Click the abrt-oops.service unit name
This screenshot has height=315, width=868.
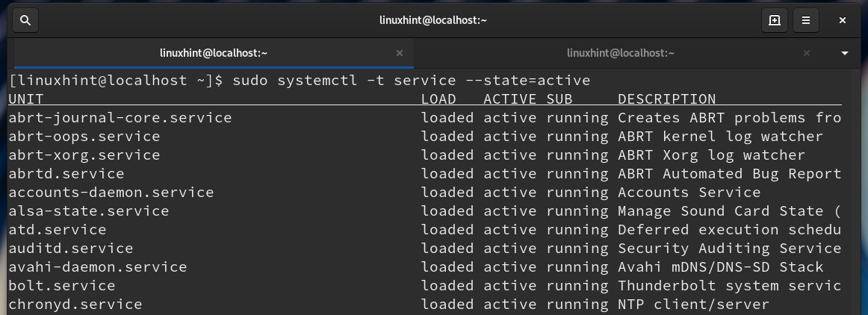[84, 137]
